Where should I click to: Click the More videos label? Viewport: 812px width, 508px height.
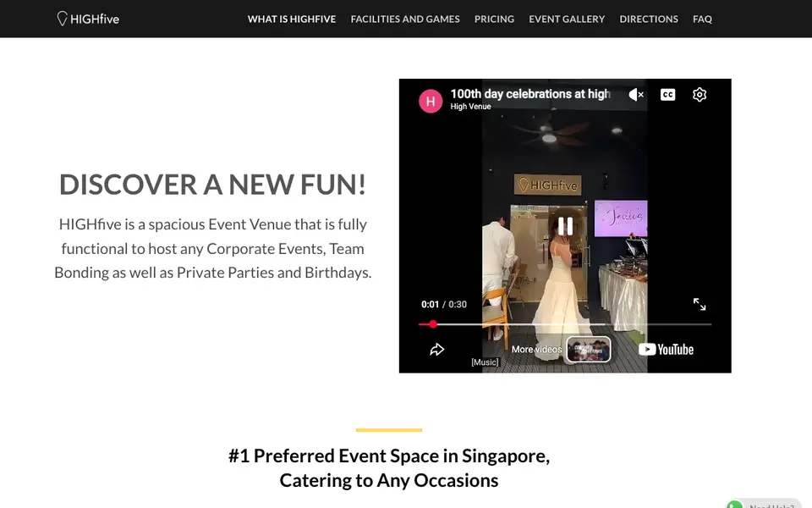(x=536, y=350)
